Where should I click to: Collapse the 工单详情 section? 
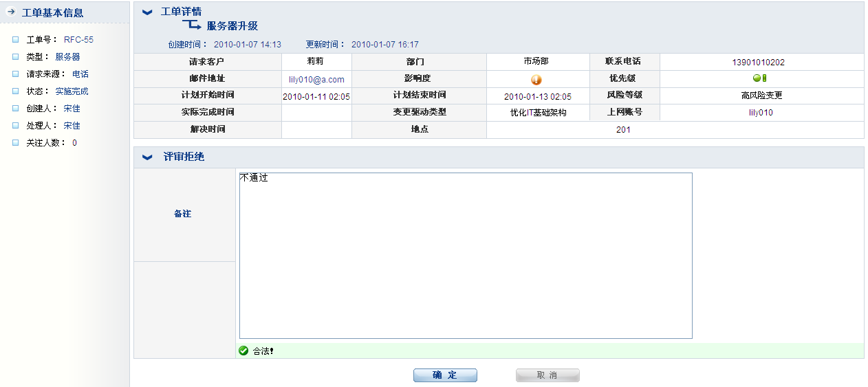pyautogui.click(x=147, y=12)
